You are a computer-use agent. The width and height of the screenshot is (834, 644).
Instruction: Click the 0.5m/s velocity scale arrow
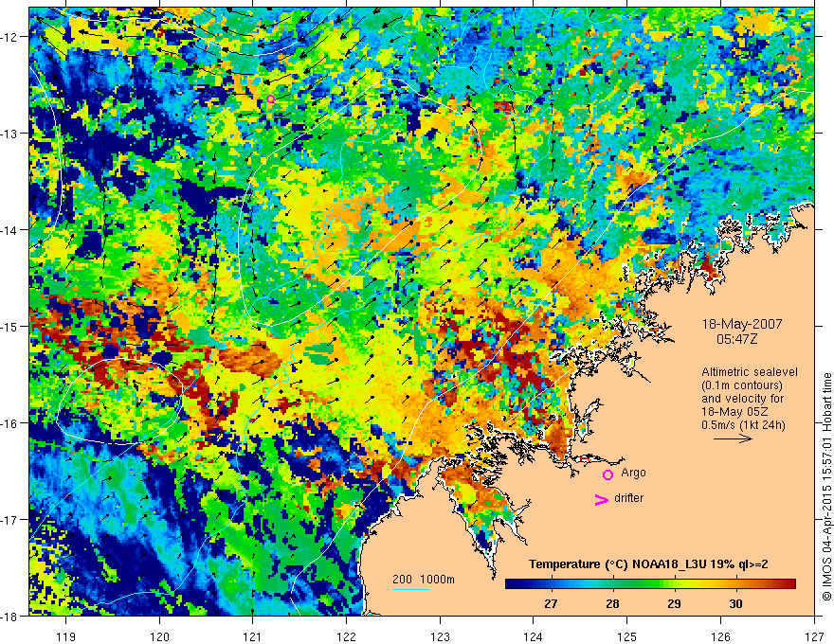tap(733, 438)
